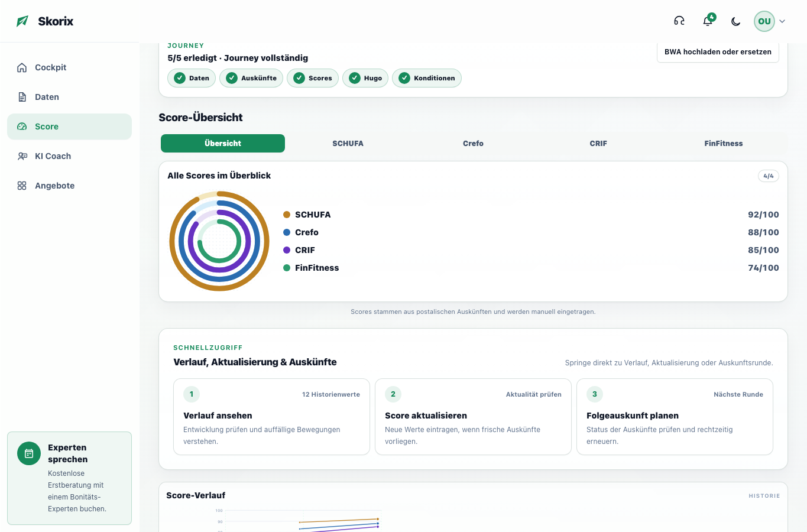Click the Konditionen chip checkmark icon

(404, 78)
